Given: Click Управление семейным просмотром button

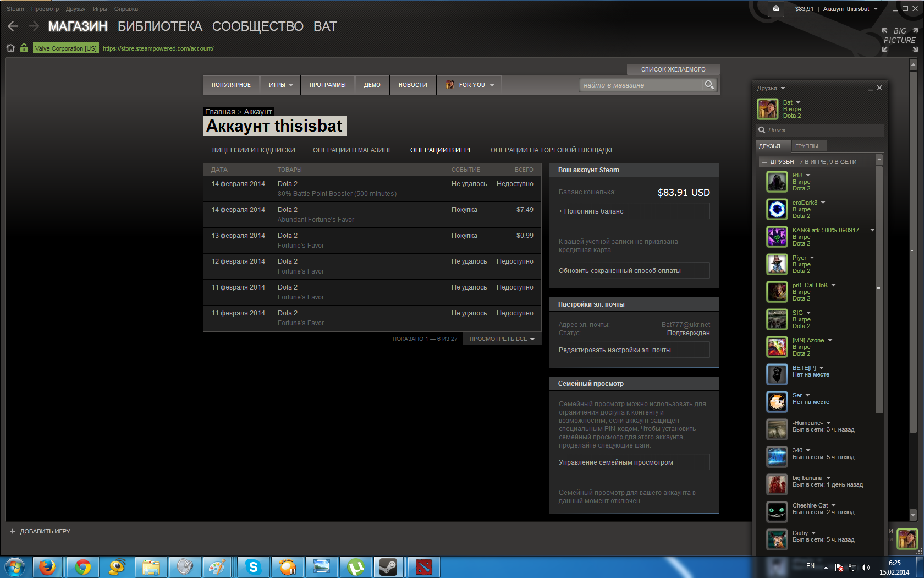Looking at the screenshot, I should 634,462.
